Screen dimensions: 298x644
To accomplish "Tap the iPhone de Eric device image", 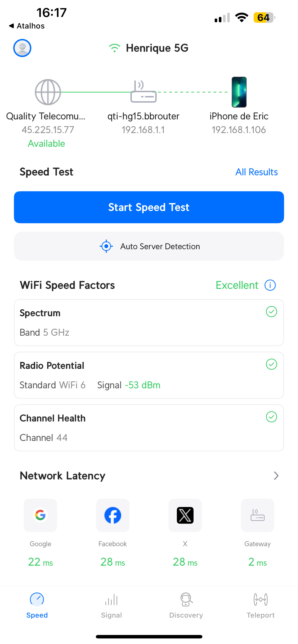I will (239, 92).
